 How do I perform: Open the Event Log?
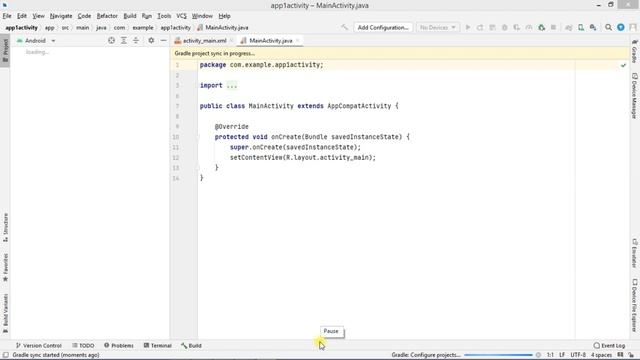[x=609, y=345]
